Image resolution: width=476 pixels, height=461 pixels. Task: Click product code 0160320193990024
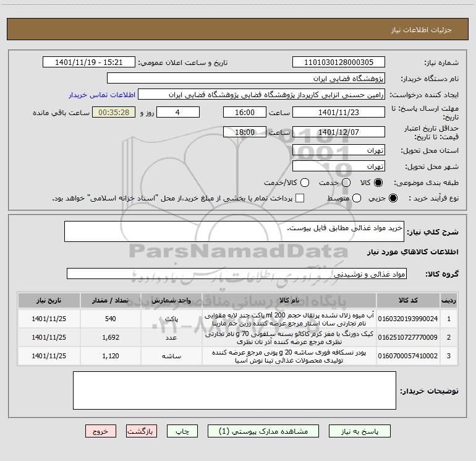[408, 319]
